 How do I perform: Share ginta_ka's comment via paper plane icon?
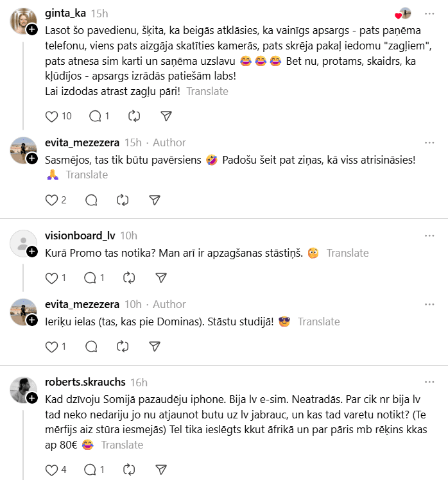tap(166, 116)
